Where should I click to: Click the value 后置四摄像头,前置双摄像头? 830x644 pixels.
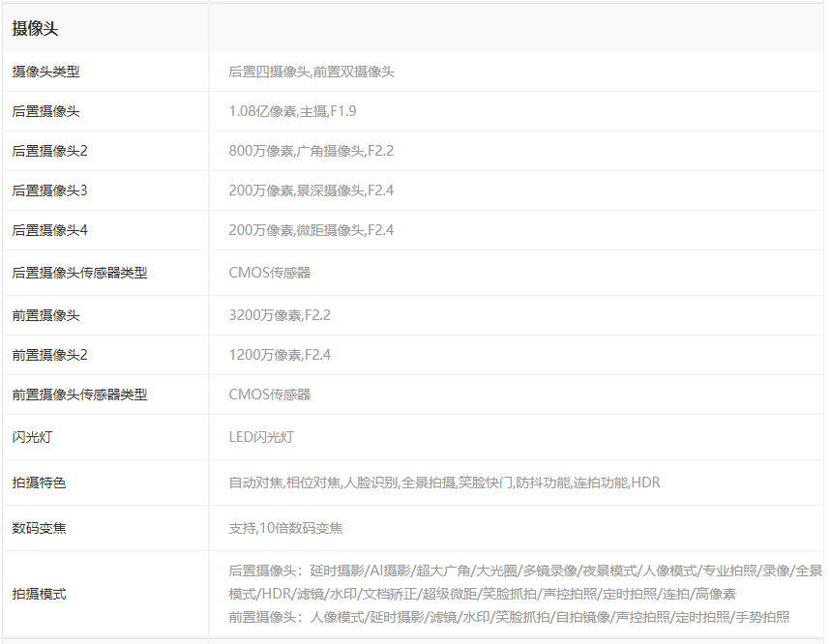click(314, 71)
